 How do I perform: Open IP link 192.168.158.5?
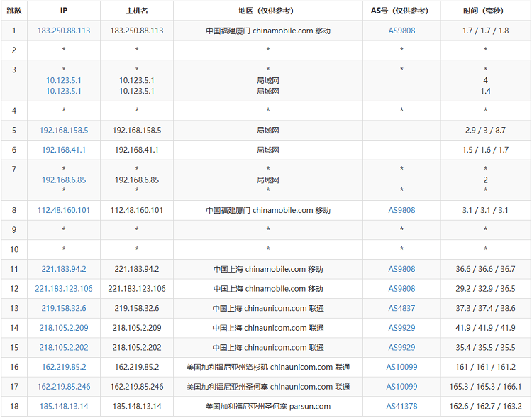(64, 130)
